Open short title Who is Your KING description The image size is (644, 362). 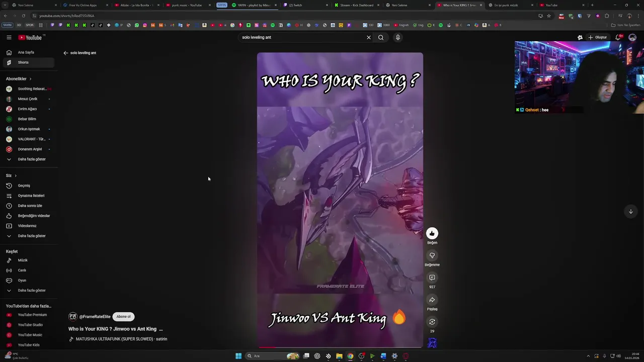[115, 329]
